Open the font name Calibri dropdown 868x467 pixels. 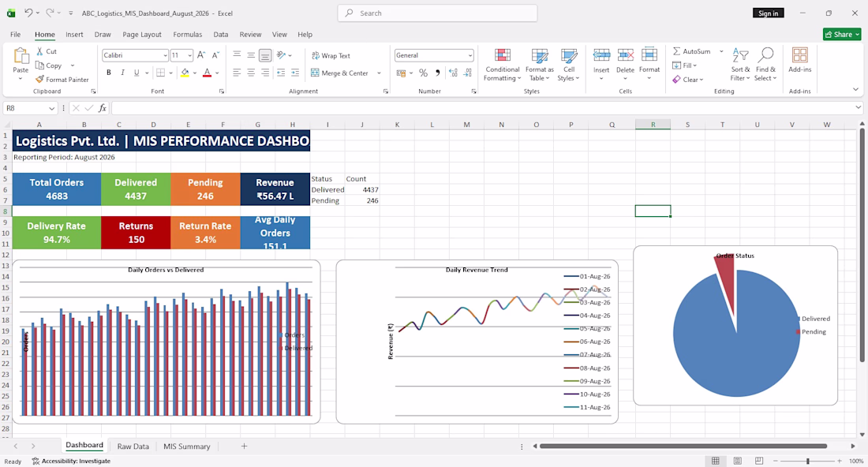[x=165, y=55]
